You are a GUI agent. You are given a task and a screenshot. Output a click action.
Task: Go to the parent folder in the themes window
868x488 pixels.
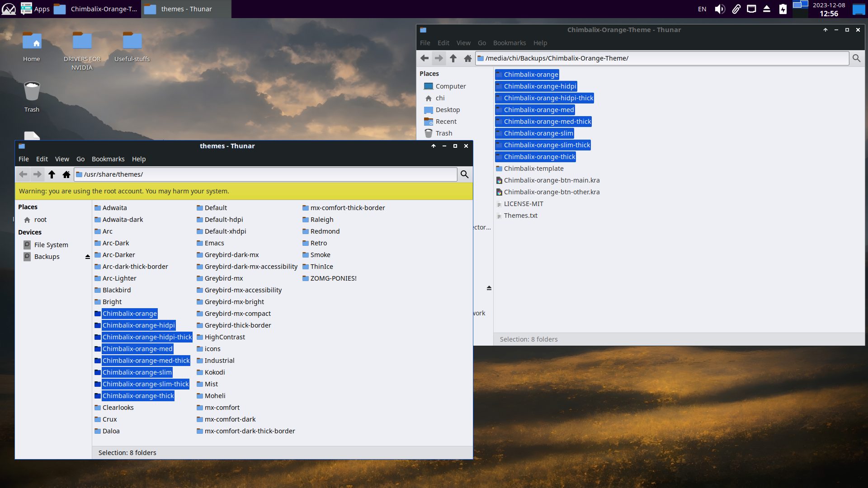(x=52, y=174)
